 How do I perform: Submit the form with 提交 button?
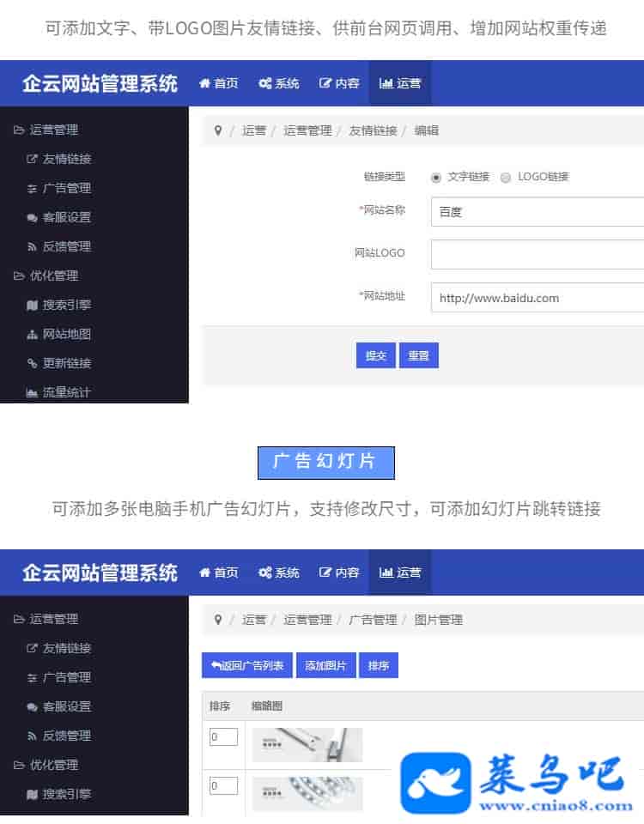(x=376, y=355)
